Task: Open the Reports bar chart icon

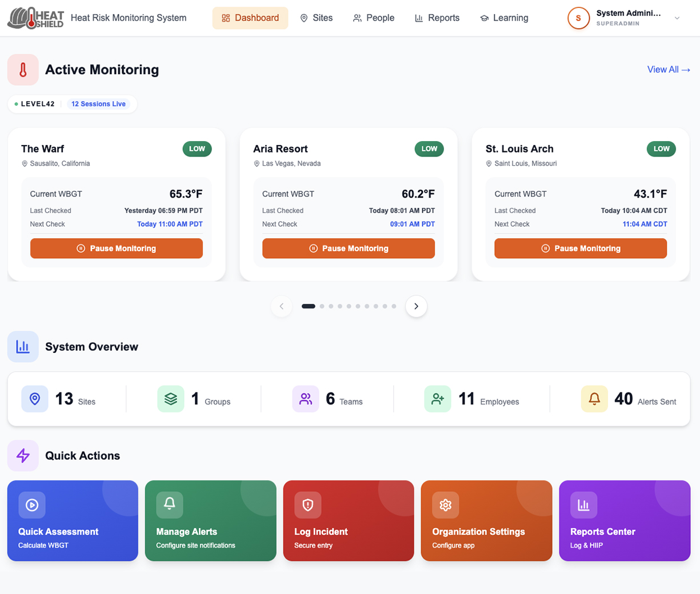Action: [x=419, y=18]
